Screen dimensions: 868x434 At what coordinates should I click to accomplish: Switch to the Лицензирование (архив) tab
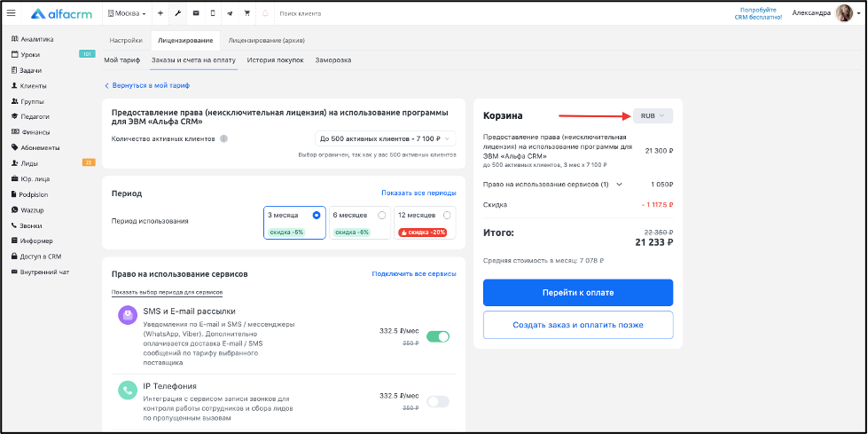tap(266, 41)
